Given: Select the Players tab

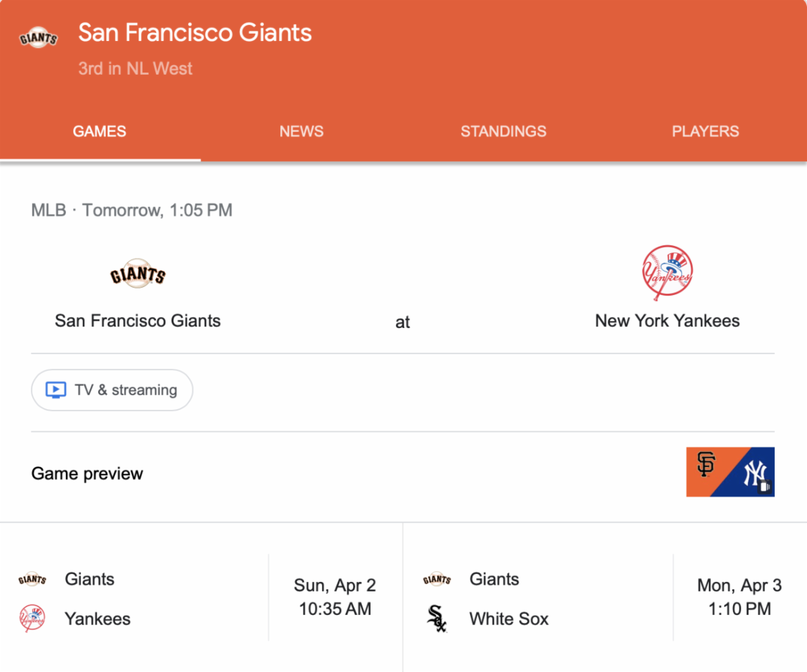Looking at the screenshot, I should (705, 132).
